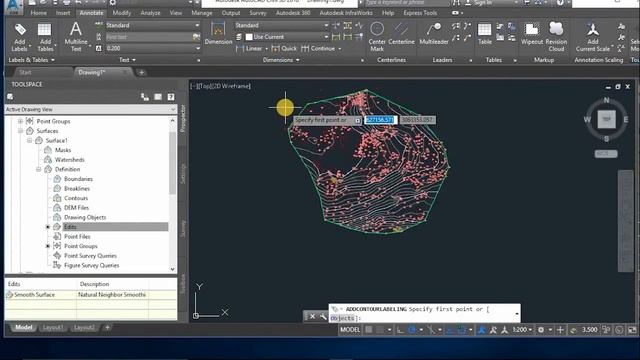Click the Add Tables tool
The image size is (640, 360).
point(45,37)
